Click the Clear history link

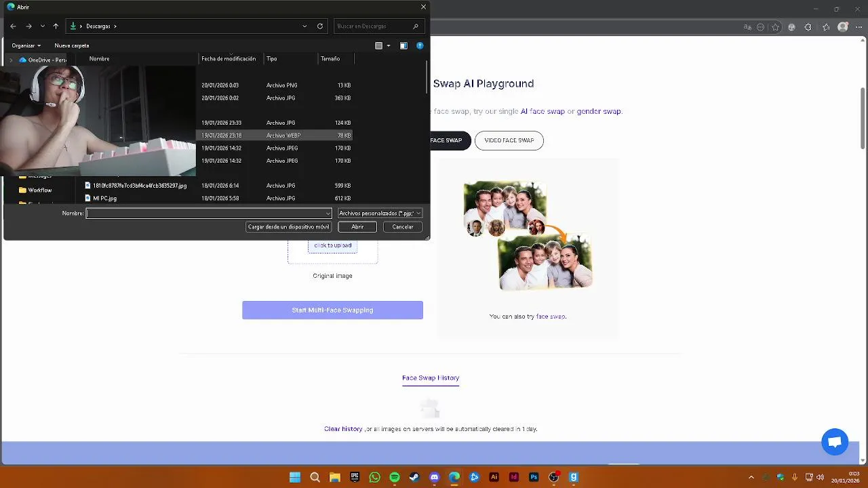coord(343,429)
